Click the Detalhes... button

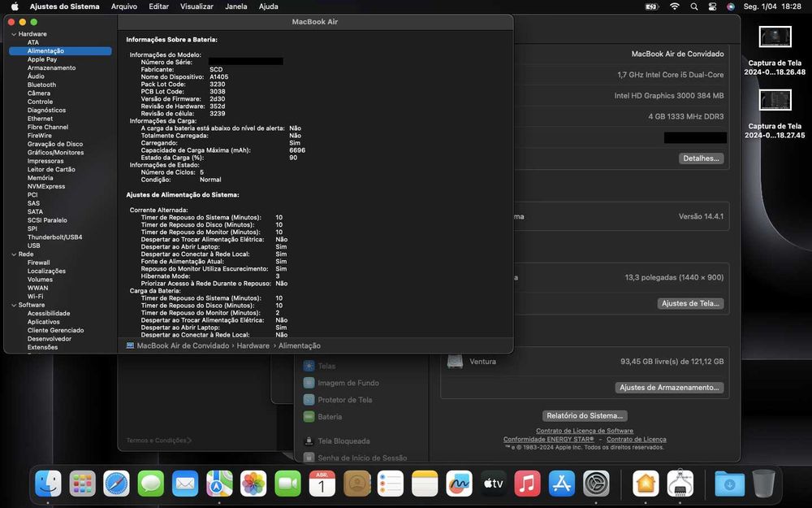702,158
